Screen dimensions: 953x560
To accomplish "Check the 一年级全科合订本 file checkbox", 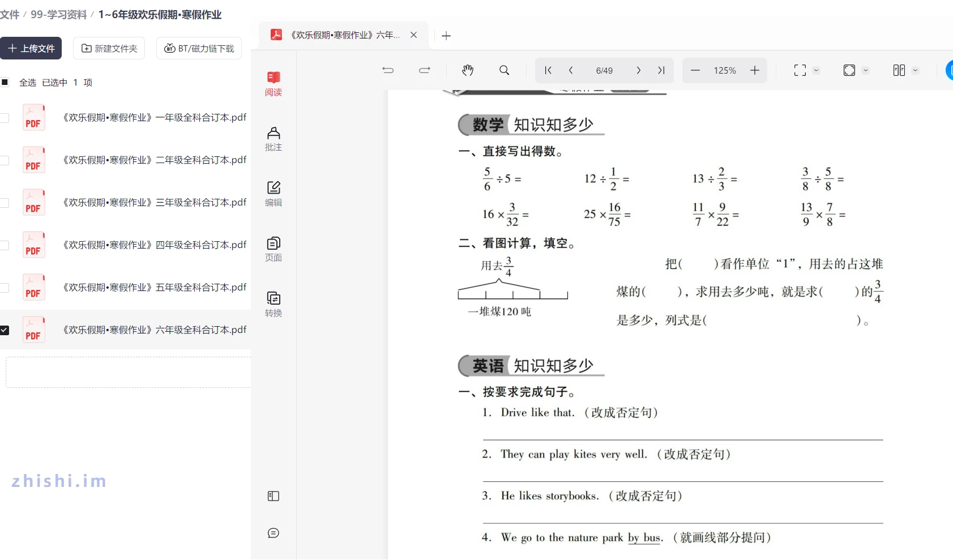I will [x=5, y=118].
